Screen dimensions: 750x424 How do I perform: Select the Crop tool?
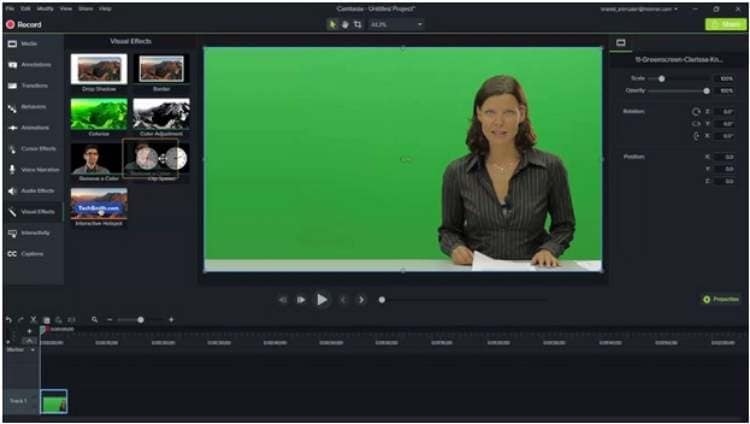pos(357,24)
